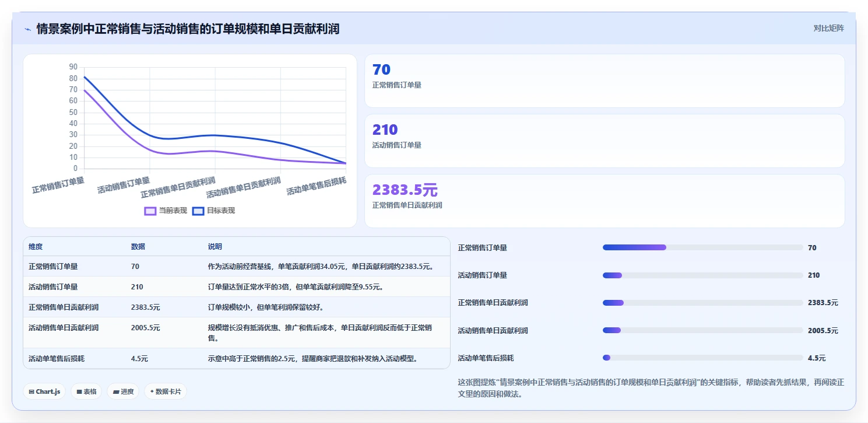Click chart x-axis label 活动单笔售后损耗
868x423 pixels.
point(316,186)
